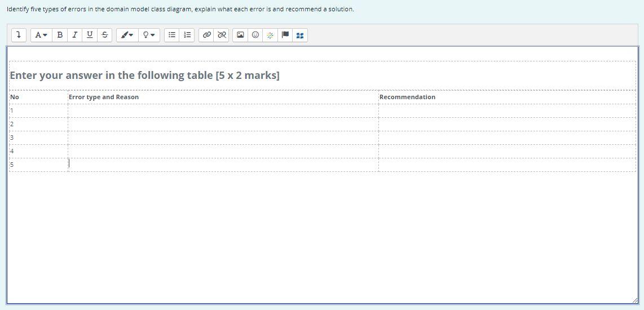
Task: Click the black flag icon
Action: 285,36
